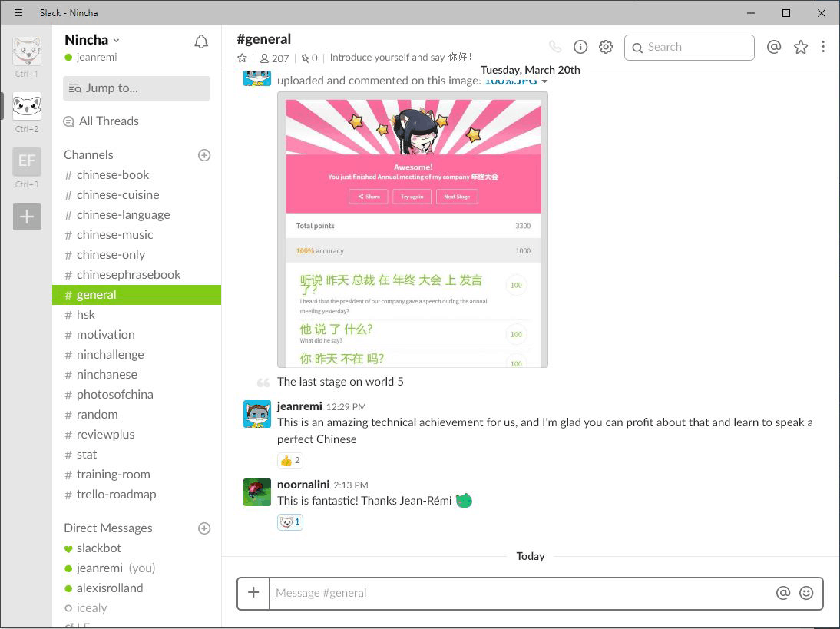Screen dimensions: 840x629
Task: Expand the Nincha workspace menu
Action: pos(91,40)
